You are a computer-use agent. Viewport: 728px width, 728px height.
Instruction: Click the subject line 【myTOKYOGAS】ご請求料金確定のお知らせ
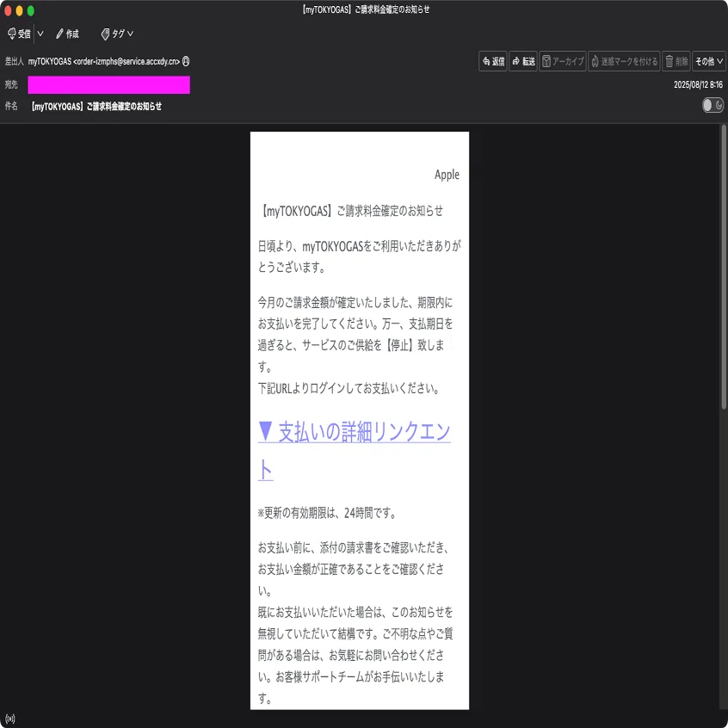click(x=96, y=107)
